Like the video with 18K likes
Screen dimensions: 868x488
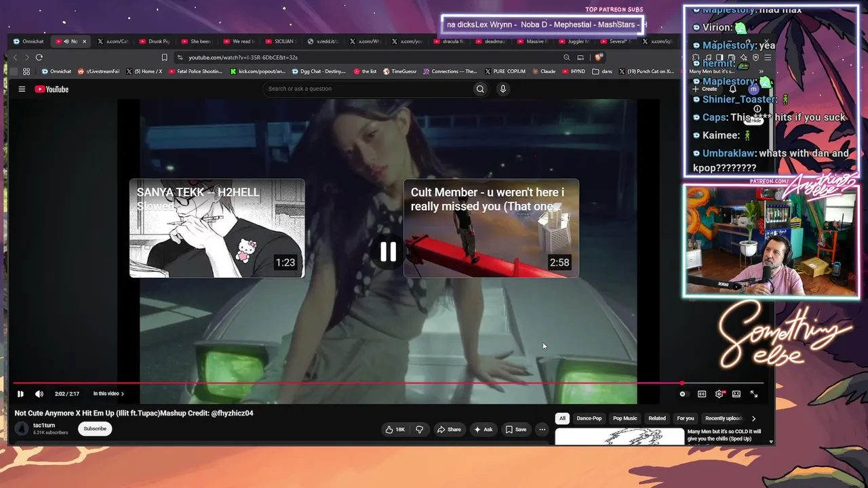pos(395,429)
